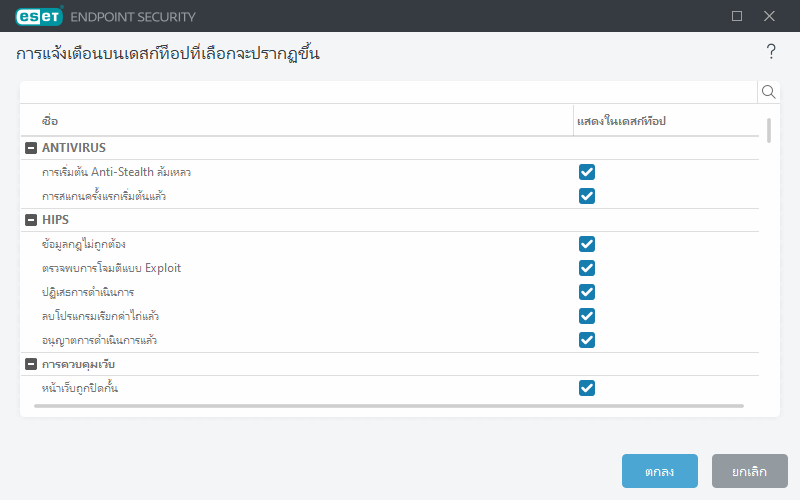
Task: Click the horizontal scrollbar at list bottom
Action: click(x=389, y=406)
